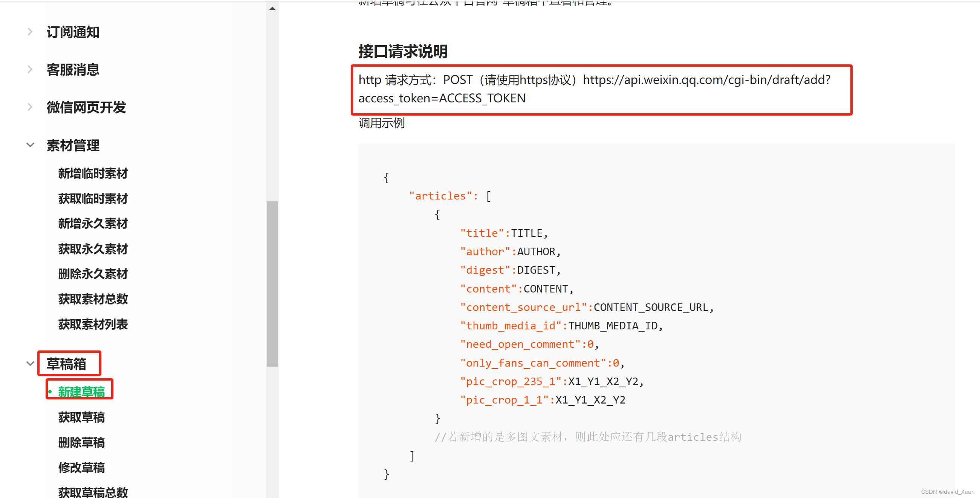Open the 获取素材列表 page
The height and width of the screenshot is (498, 980).
(93, 324)
